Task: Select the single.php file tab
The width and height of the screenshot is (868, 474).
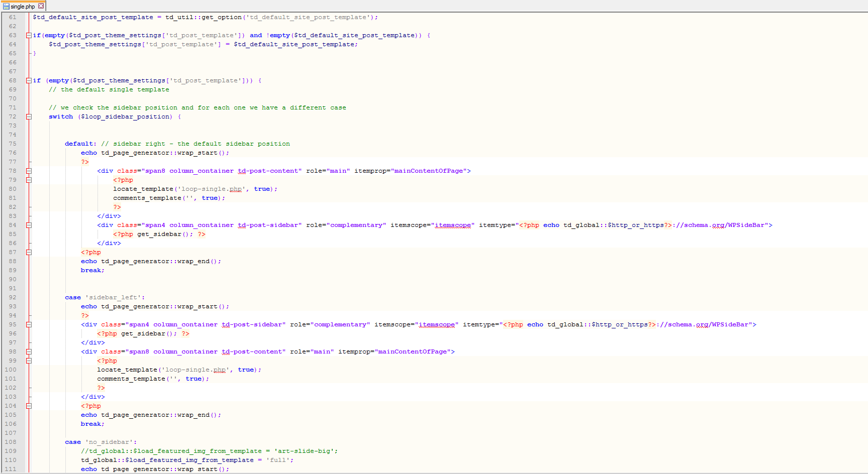Action: (x=24, y=6)
